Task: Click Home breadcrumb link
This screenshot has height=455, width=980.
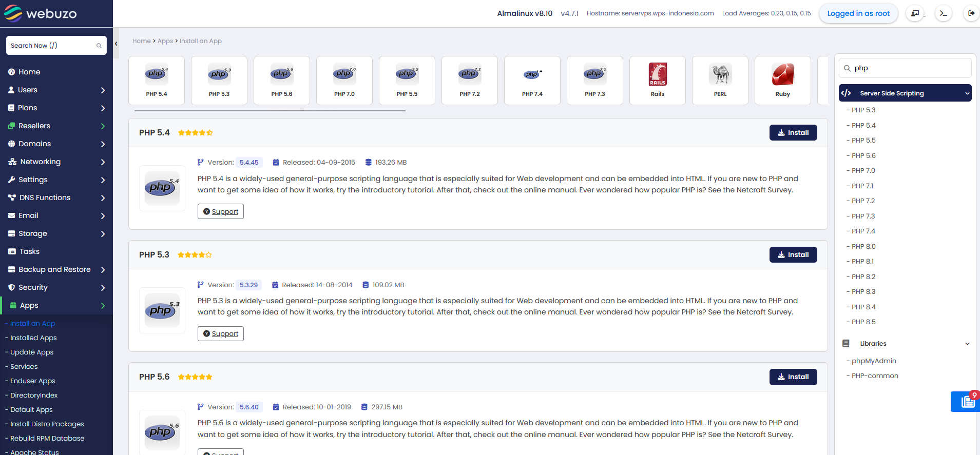Action: point(142,41)
